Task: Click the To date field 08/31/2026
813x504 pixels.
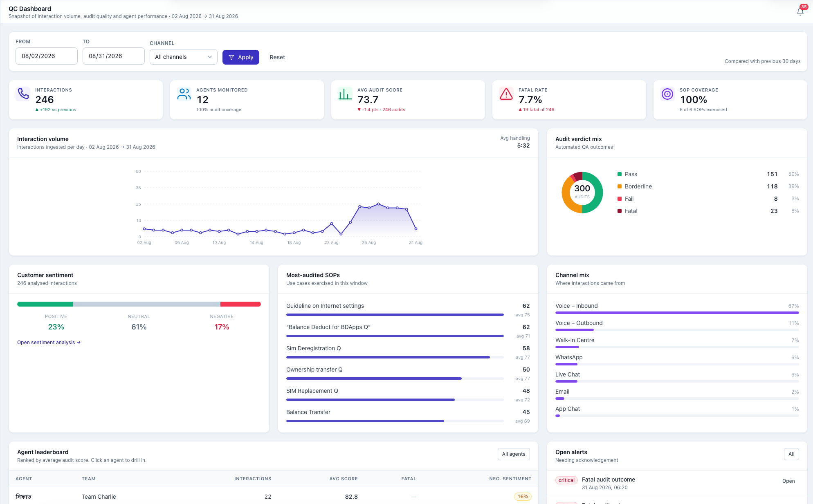Action: pyautogui.click(x=114, y=56)
